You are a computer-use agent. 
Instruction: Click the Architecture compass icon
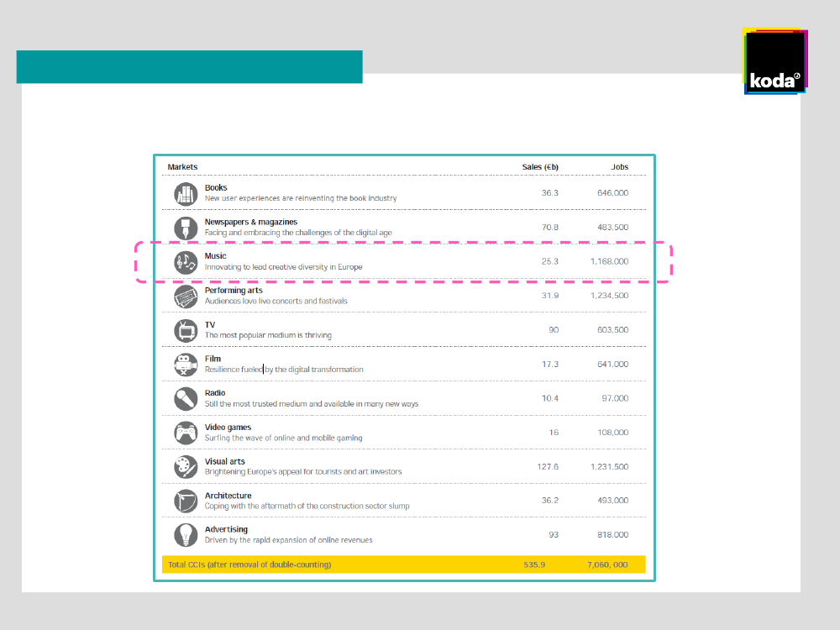click(185, 501)
